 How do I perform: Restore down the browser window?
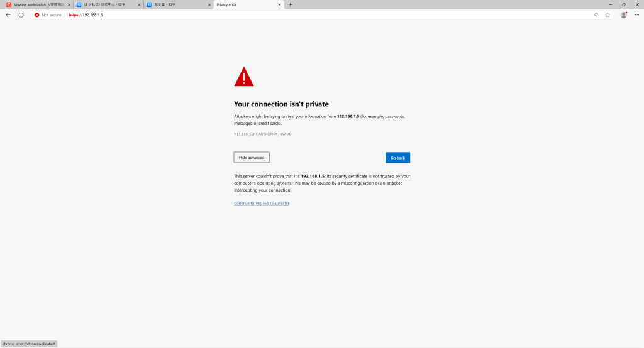coord(623,4)
